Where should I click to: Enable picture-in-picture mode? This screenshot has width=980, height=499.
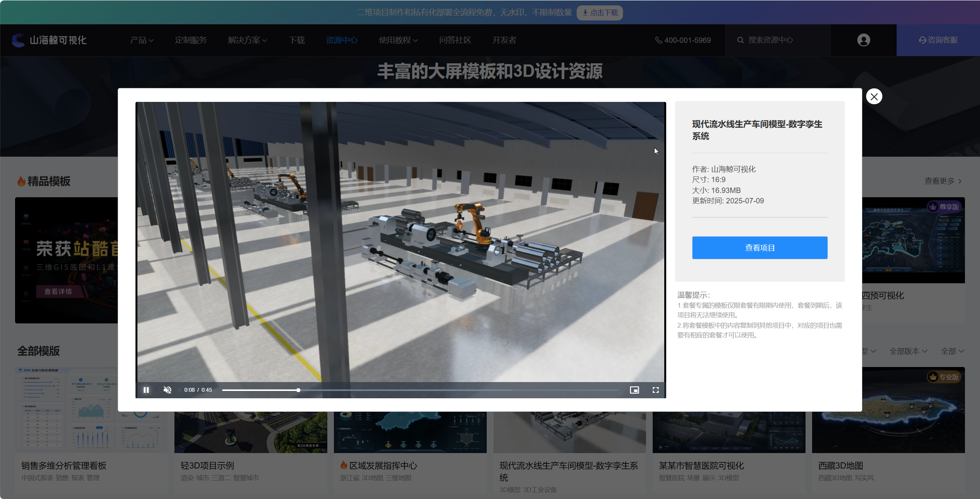coord(634,390)
